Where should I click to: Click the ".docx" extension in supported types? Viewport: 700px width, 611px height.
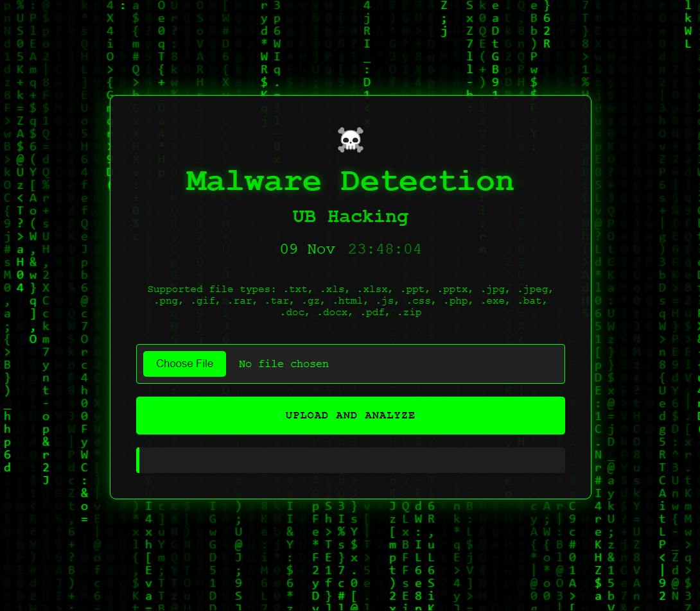(x=335, y=313)
